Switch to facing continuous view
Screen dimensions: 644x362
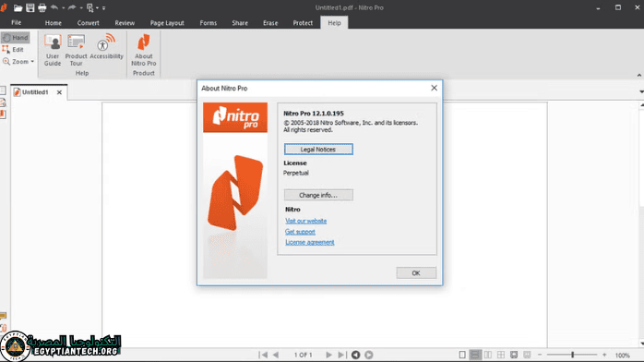(501, 355)
